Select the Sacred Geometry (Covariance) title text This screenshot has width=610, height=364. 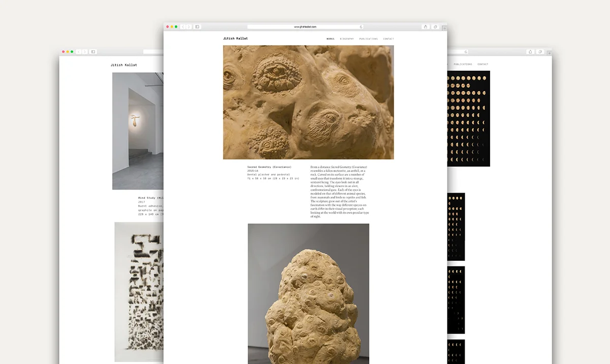point(269,167)
